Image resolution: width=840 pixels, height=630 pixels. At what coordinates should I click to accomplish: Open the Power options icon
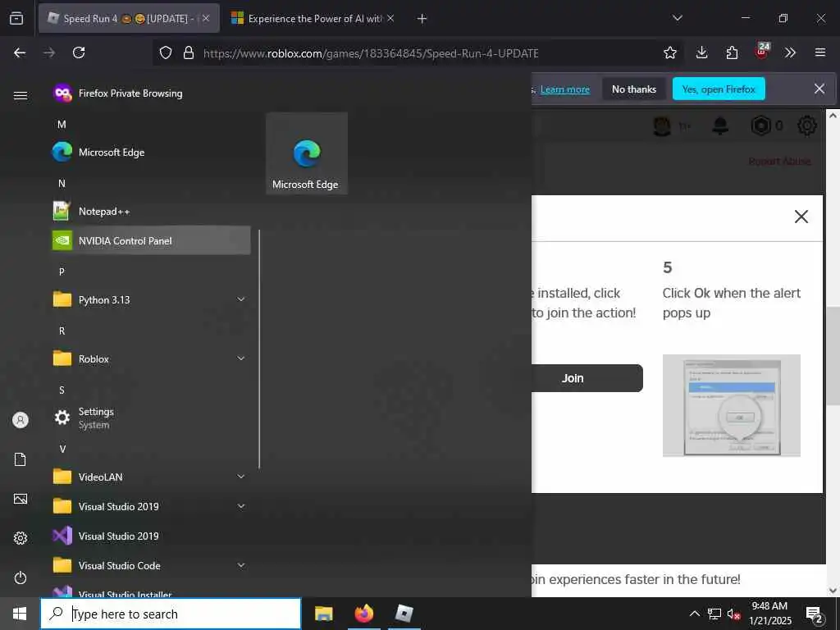point(21,577)
